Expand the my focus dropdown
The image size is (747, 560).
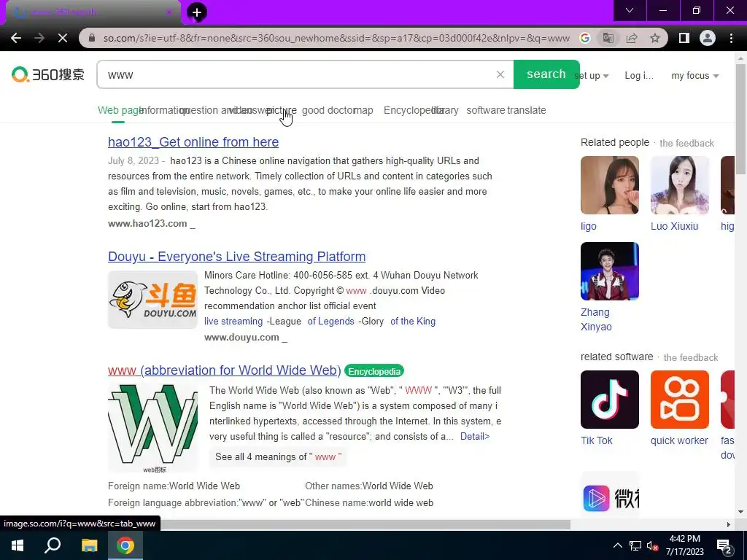pos(695,76)
